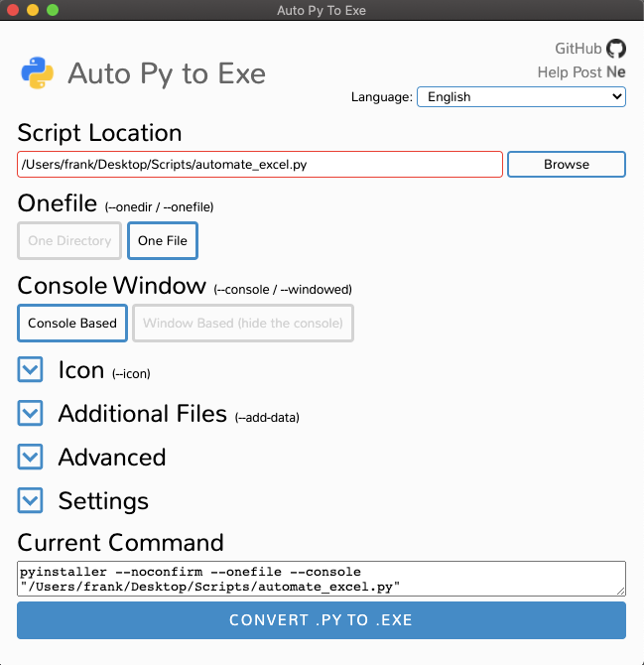Expand the Advanced section chevron
Image resolution: width=644 pixels, height=665 pixels.
pyautogui.click(x=30, y=457)
